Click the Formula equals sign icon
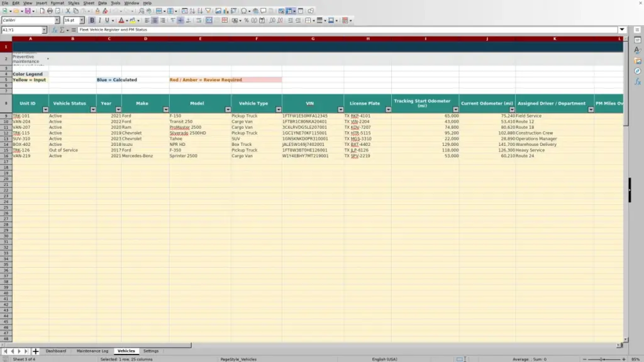Viewport: 644px width, 362px height. pyautogui.click(x=74, y=30)
